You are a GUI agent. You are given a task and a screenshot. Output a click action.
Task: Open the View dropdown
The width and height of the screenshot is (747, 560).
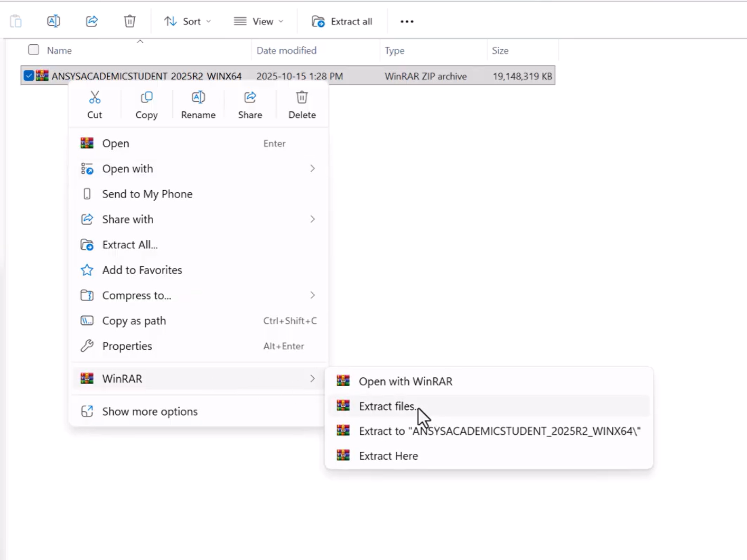pyautogui.click(x=259, y=21)
